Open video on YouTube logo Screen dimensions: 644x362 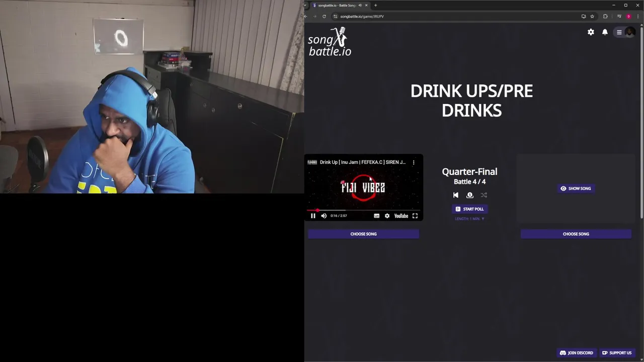point(401,216)
